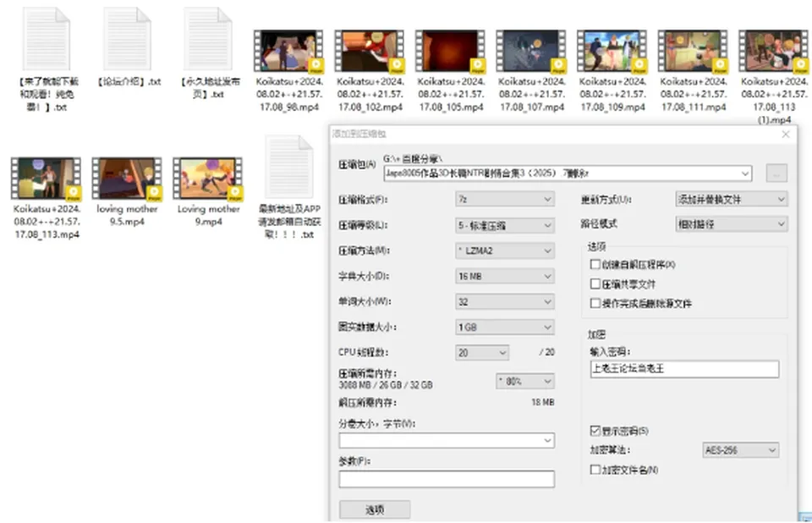Close the add to archive dialog
The image size is (812, 523).
click(786, 135)
